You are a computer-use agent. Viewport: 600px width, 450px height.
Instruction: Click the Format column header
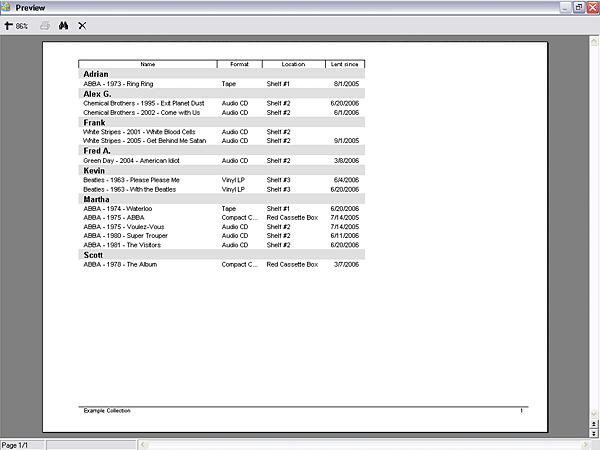coord(240,64)
